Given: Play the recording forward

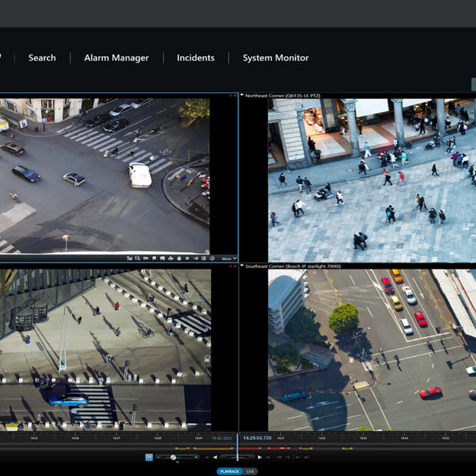Looking at the screenshot, I should pos(259,457).
